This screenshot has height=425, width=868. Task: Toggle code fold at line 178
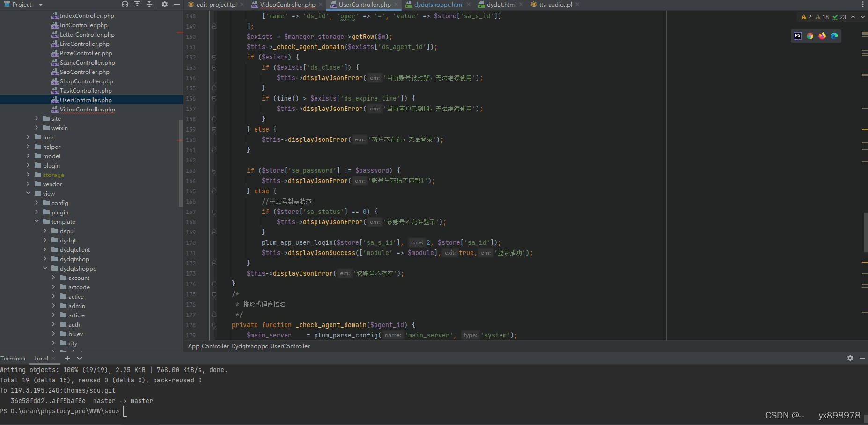pos(214,325)
